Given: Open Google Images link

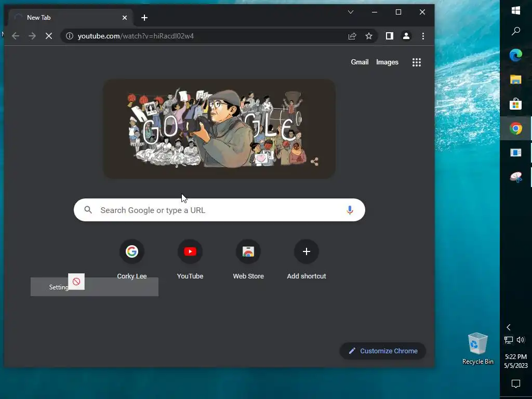Looking at the screenshot, I should 387,62.
